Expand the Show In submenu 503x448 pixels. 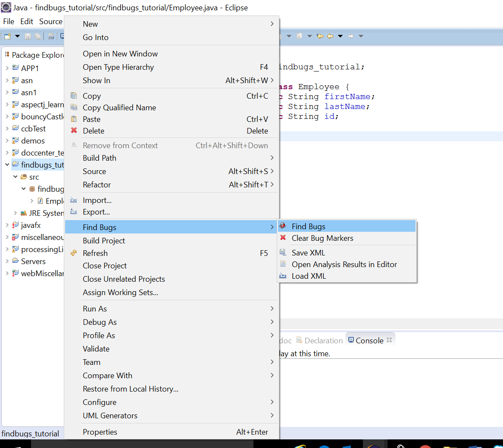(x=96, y=80)
